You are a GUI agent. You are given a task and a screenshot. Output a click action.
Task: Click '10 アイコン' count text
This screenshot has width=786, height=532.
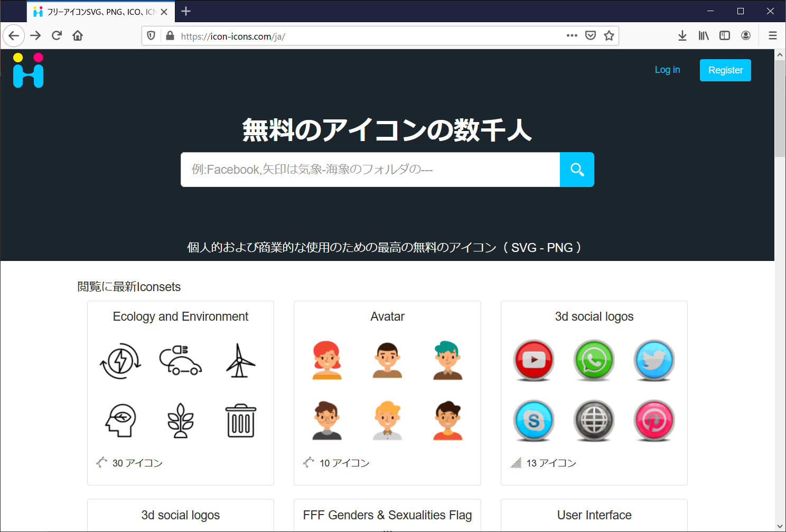tap(344, 463)
